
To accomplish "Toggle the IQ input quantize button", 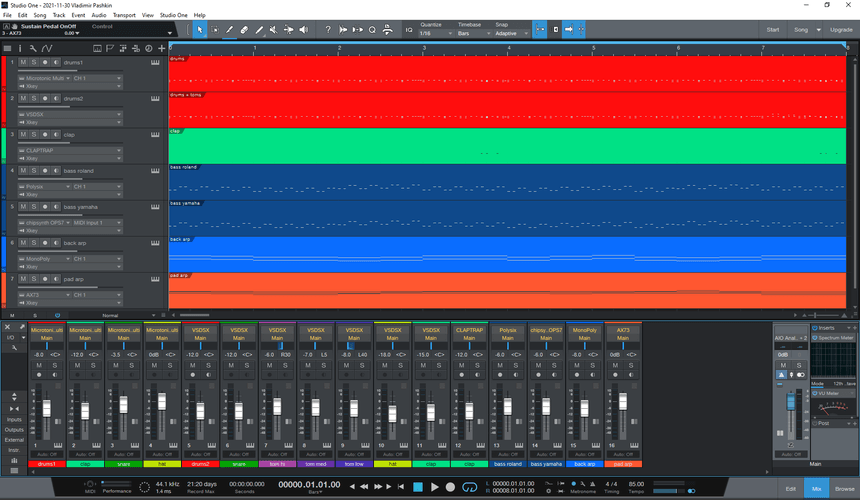I will coord(409,30).
